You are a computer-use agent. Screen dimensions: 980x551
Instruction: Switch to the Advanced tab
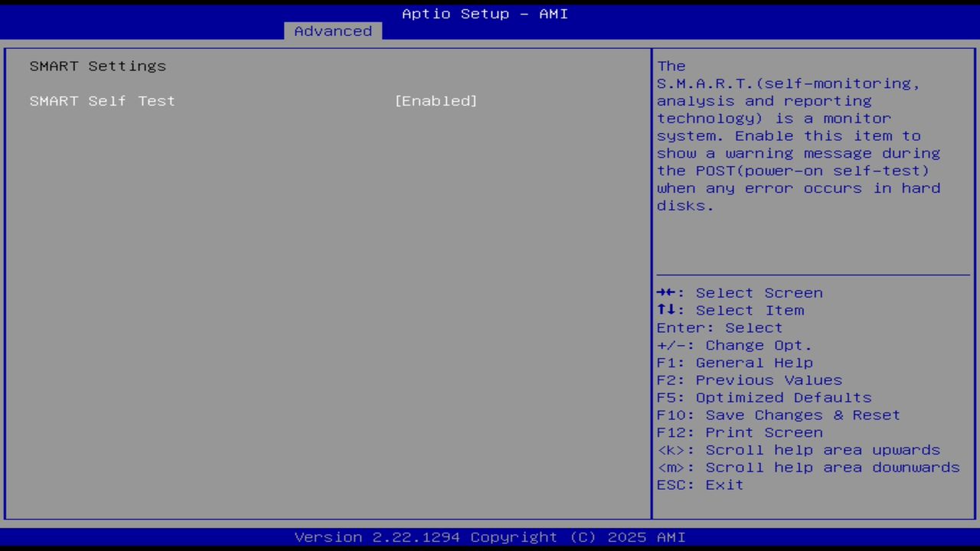[x=332, y=31]
